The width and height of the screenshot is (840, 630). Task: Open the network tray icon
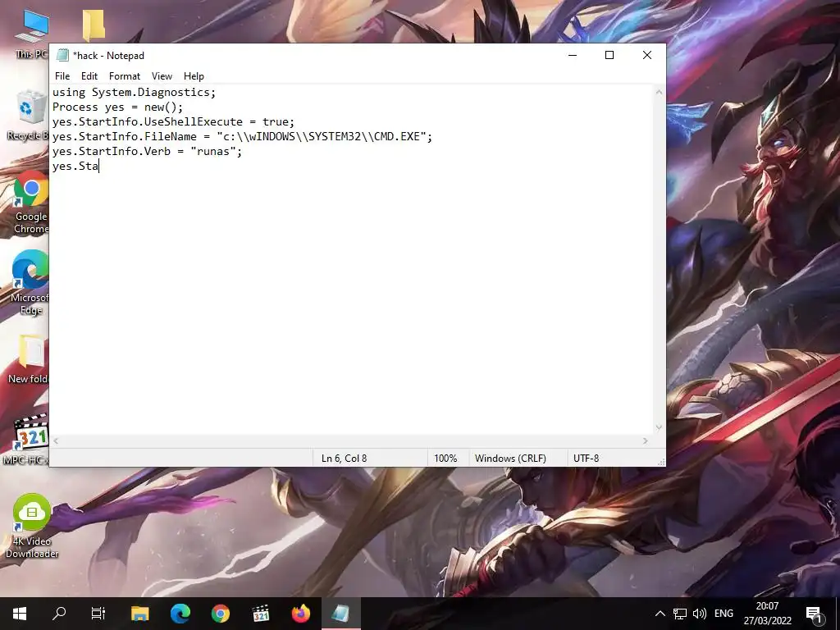[680, 614]
